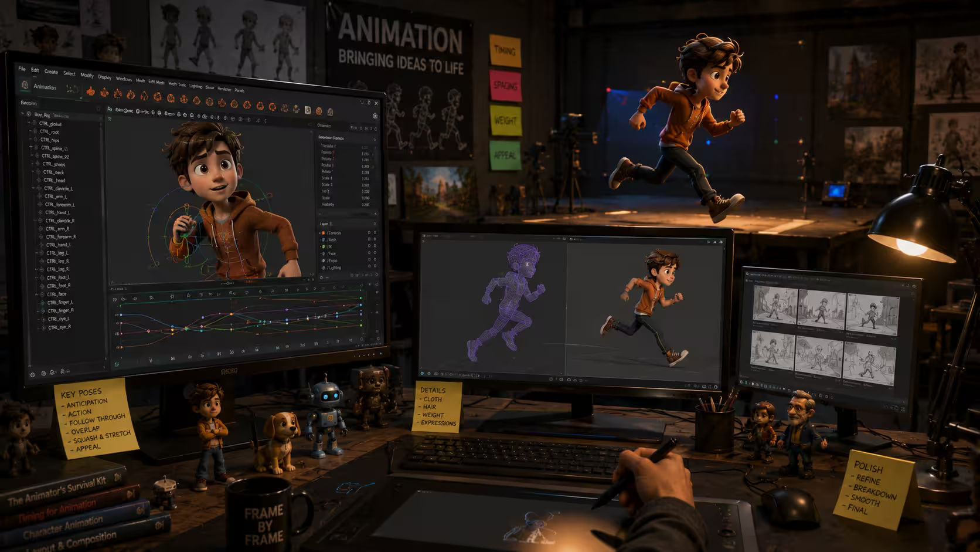
Task: Open the File menu on main monitor
Action: (22, 69)
